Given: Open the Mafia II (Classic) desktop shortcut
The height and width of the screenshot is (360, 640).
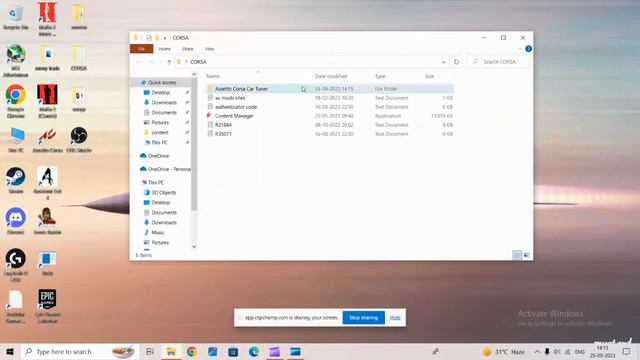Looking at the screenshot, I should pos(47,101).
